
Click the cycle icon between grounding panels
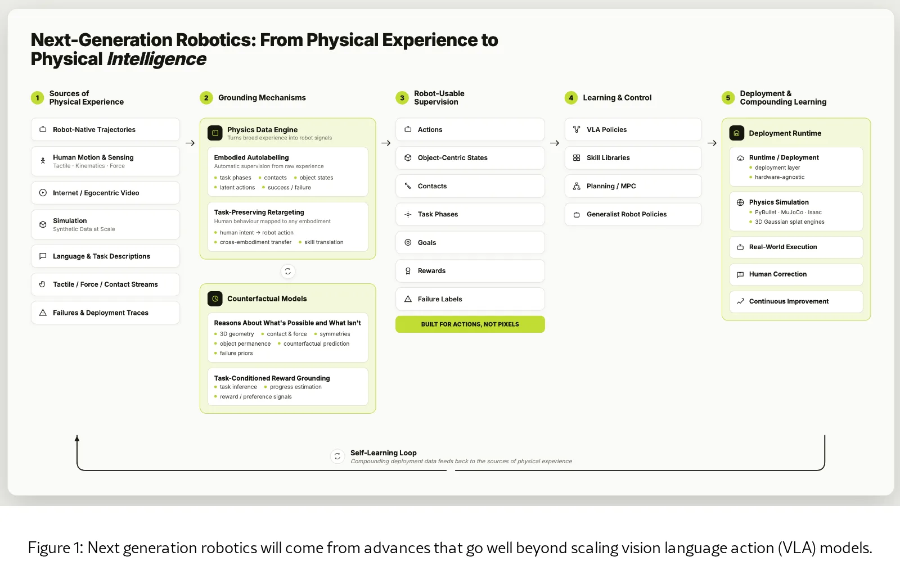(287, 272)
